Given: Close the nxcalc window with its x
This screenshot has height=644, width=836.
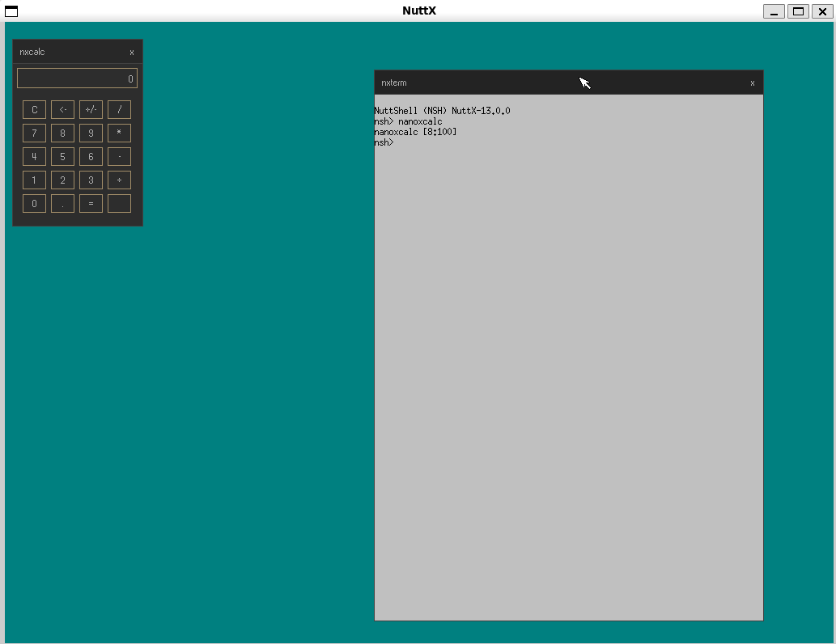Looking at the screenshot, I should coord(132,53).
